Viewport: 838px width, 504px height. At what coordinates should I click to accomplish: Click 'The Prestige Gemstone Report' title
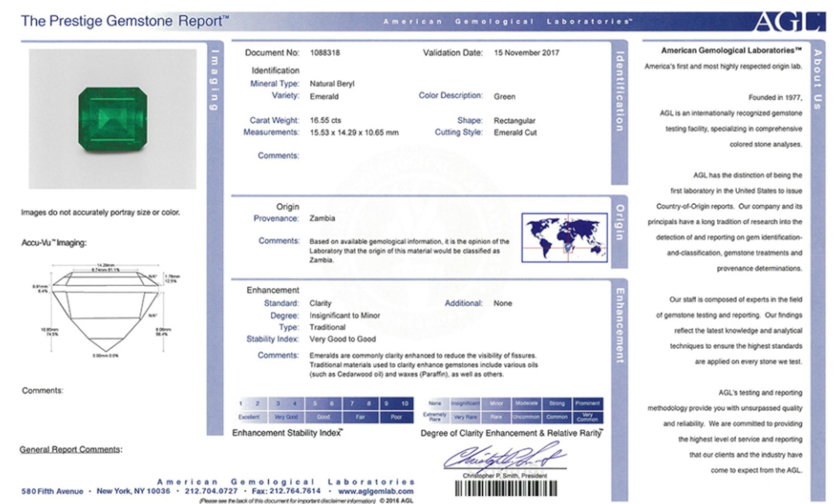(x=125, y=21)
